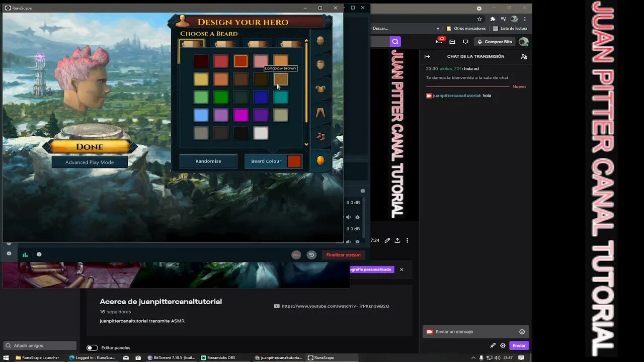The width and height of the screenshot is (644, 362).
Task: Click the beard list scrollbar
Action: tap(306, 82)
